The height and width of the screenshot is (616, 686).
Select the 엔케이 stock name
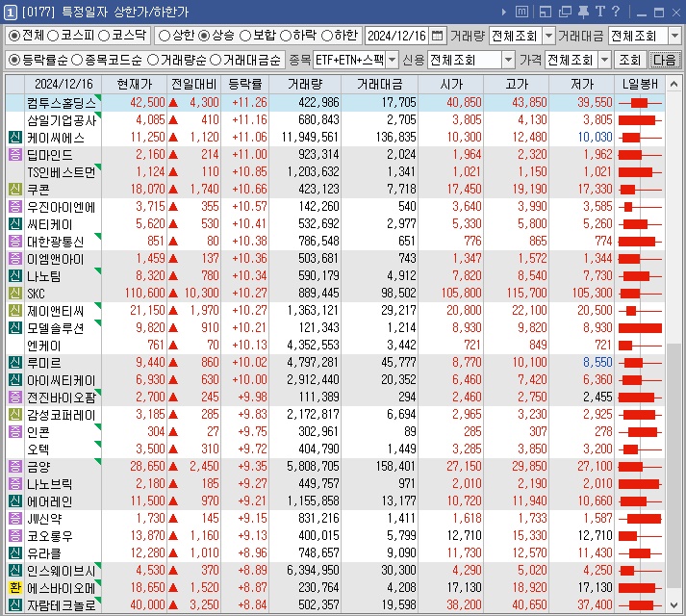(x=43, y=346)
